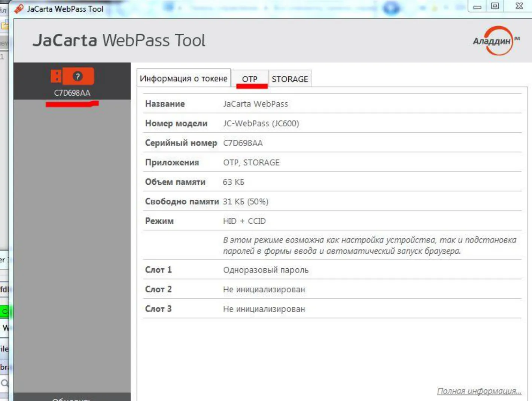
Task: Click the model value JC-WebPass (JC600)
Action: click(261, 123)
